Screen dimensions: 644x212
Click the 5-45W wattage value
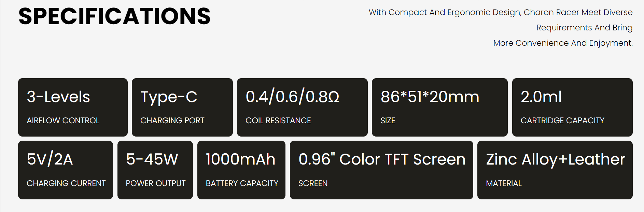(x=152, y=159)
